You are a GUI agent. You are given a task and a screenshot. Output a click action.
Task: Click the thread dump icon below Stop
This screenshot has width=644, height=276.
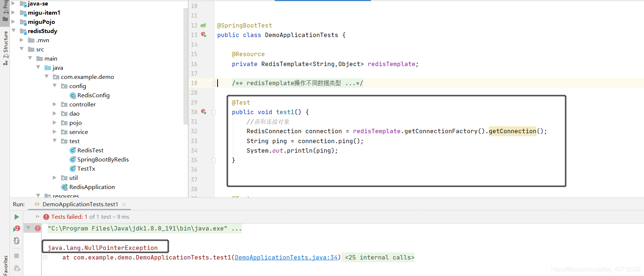17,268
